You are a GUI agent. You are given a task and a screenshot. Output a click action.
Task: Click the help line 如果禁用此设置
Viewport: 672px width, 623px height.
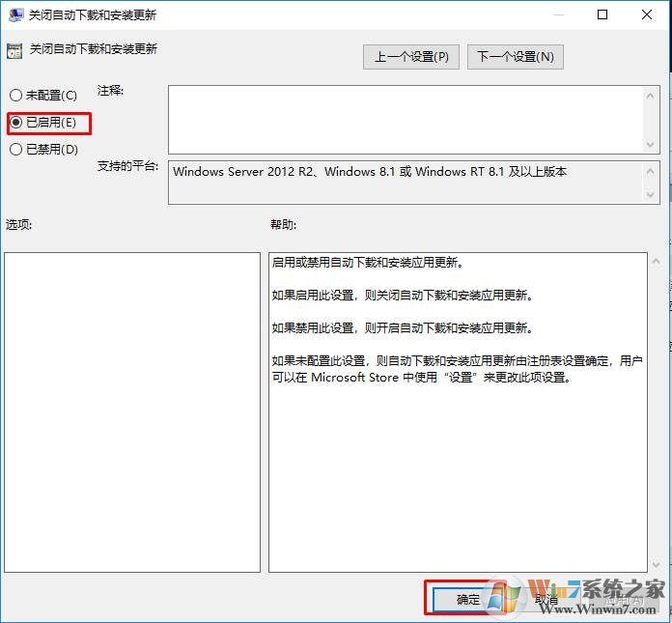click(403, 328)
